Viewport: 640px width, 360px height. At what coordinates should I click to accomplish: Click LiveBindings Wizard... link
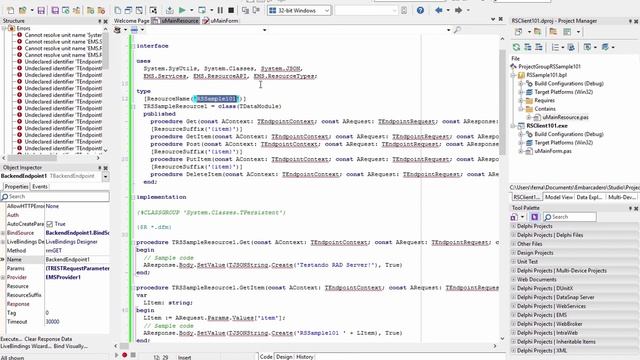click(x=25, y=346)
